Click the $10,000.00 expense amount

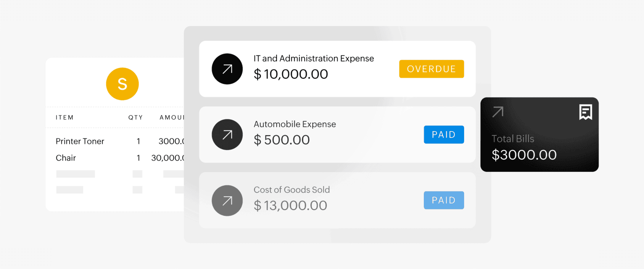pos(291,74)
